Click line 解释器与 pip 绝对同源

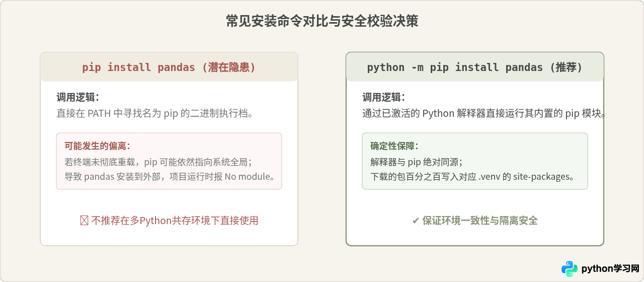[x=417, y=162]
